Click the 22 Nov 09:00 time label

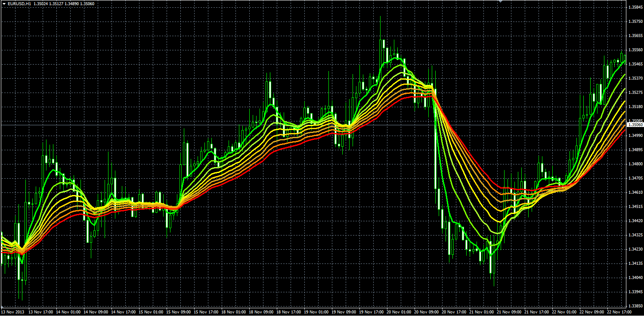593,312
